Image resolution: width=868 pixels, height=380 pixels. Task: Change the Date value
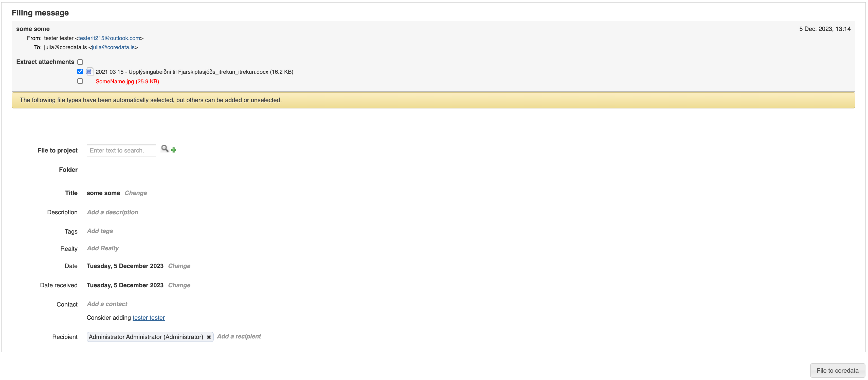click(179, 266)
